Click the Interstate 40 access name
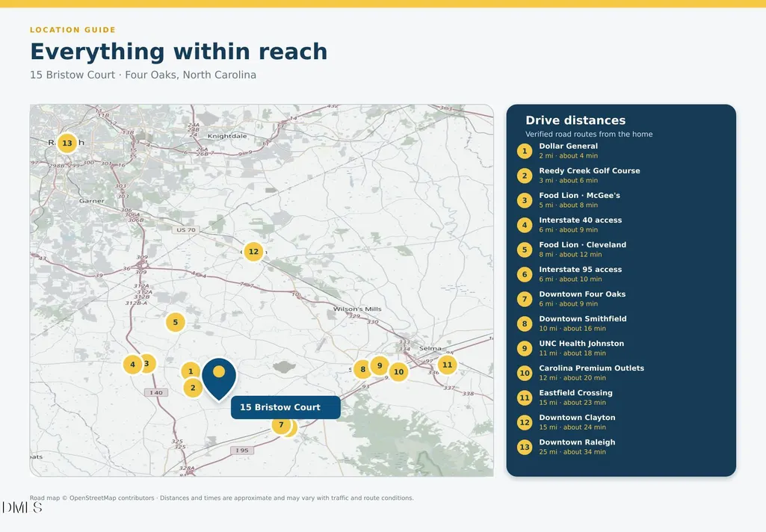Viewport: 766px width, 532px height. 581,220
